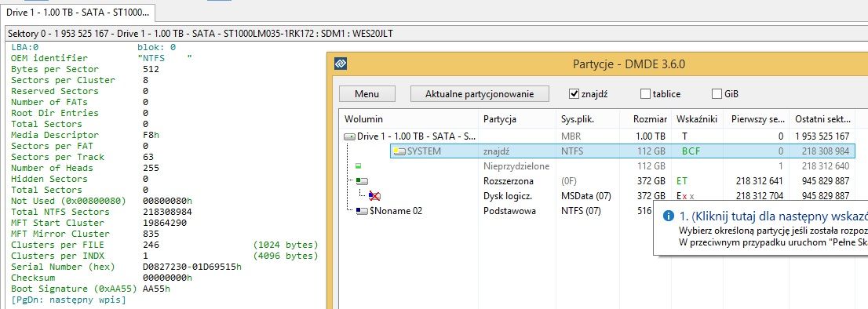The image size is (868, 309).
Task: Click the Boot Signature value AA55h
Action: 156,289
